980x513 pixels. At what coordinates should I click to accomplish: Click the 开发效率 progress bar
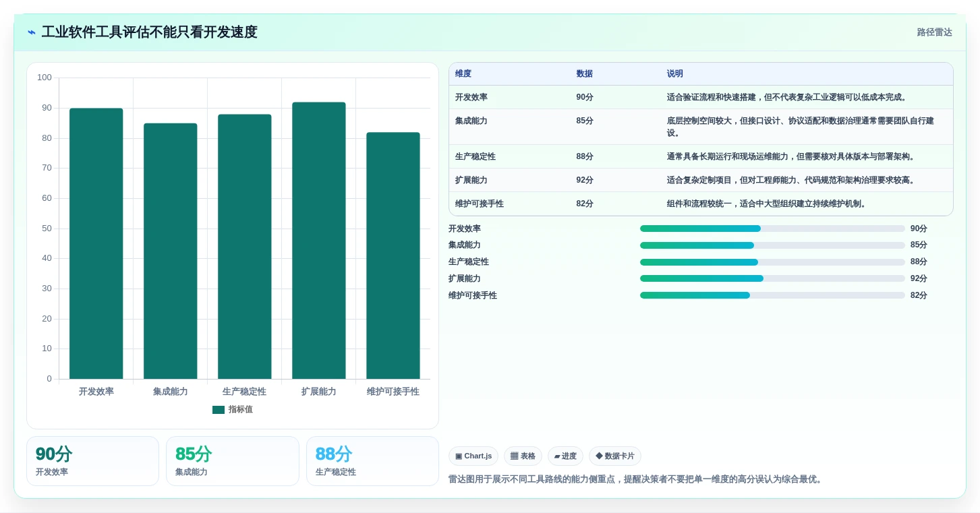772,229
